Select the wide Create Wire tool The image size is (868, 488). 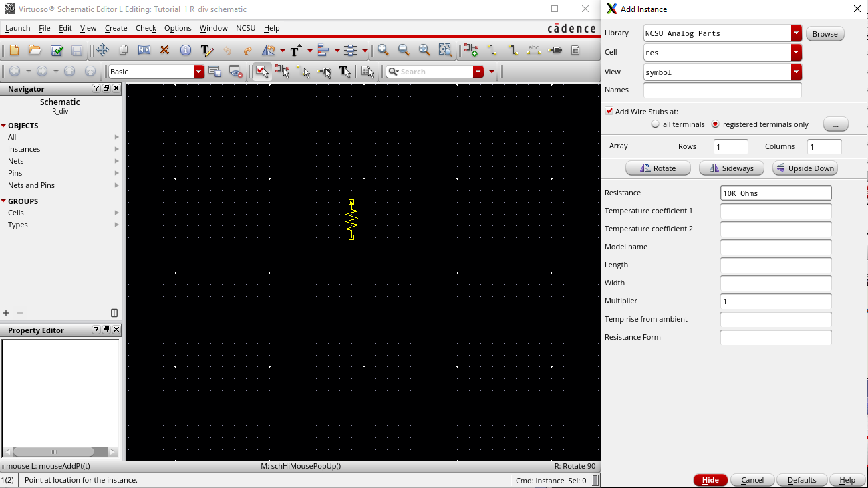[513, 50]
